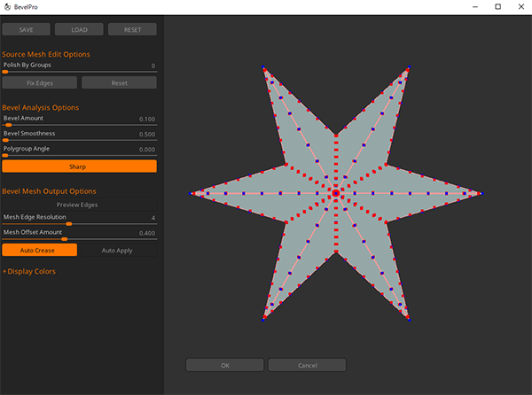Click the Fix Edges button

(39, 82)
